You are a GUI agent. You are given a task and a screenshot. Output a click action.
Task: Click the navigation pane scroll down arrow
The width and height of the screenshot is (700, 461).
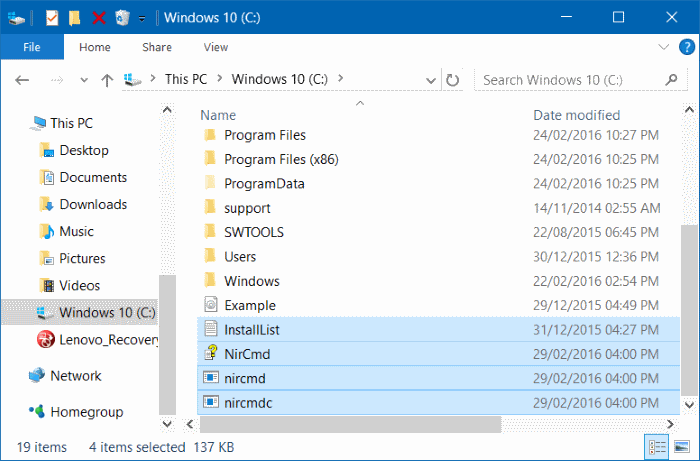(x=167, y=423)
